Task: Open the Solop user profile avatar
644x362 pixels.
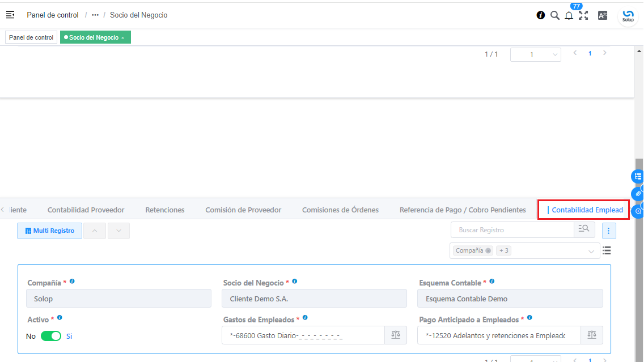Action: point(628,16)
